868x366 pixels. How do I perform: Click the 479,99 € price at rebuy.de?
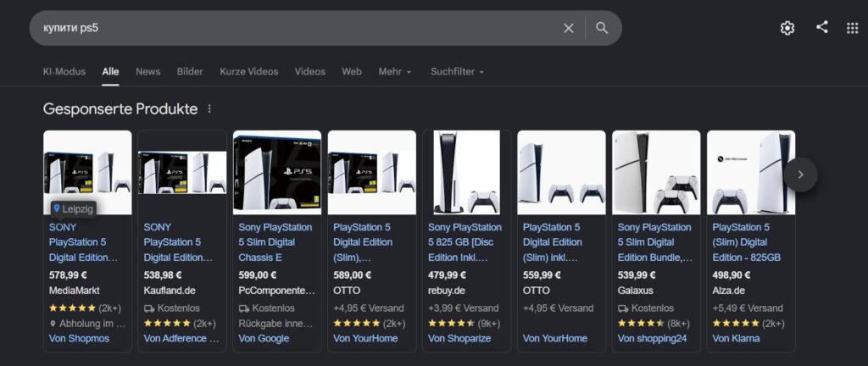447,274
